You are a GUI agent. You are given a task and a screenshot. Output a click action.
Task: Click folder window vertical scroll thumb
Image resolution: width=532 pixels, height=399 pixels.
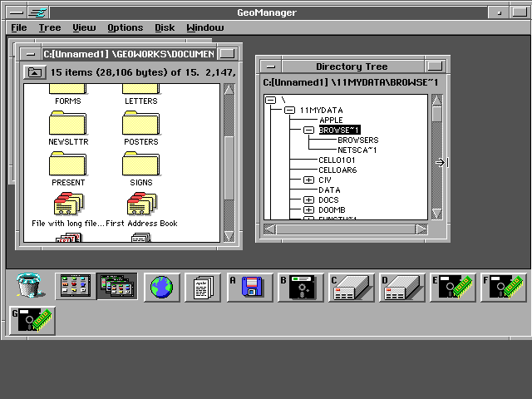click(229, 168)
